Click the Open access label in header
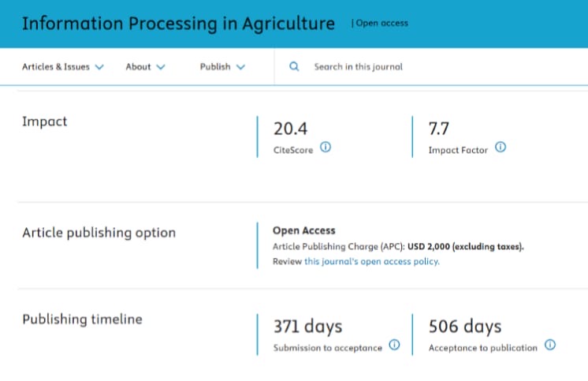Image resolution: width=588 pixels, height=381 pixels. coord(381,24)
